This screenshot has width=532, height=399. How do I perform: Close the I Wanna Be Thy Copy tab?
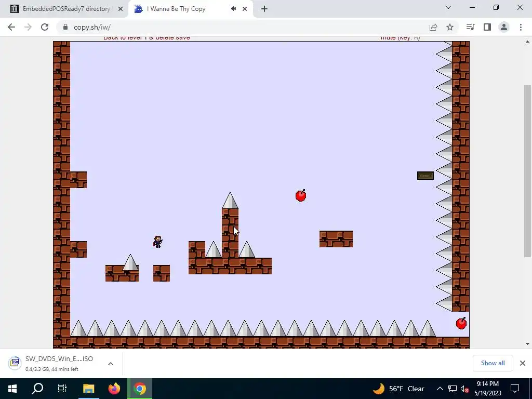click(x=245, y=9)
